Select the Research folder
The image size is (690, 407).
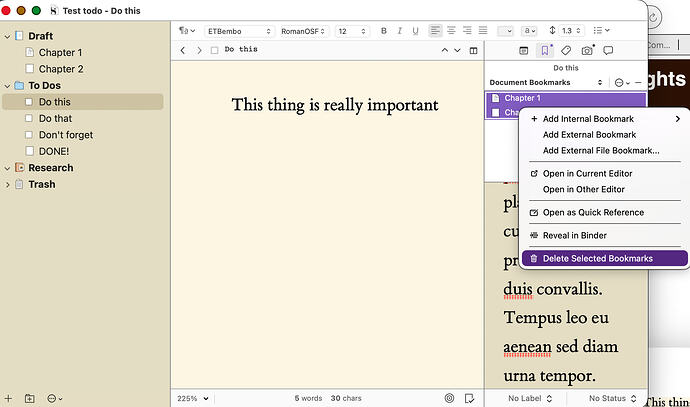[x=51, y=168]
